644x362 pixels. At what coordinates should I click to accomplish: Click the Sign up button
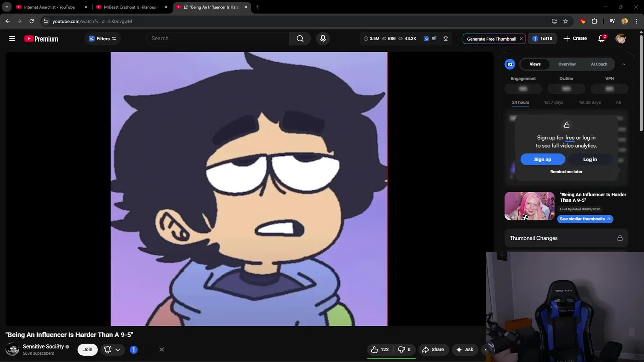tap(542, 159)
